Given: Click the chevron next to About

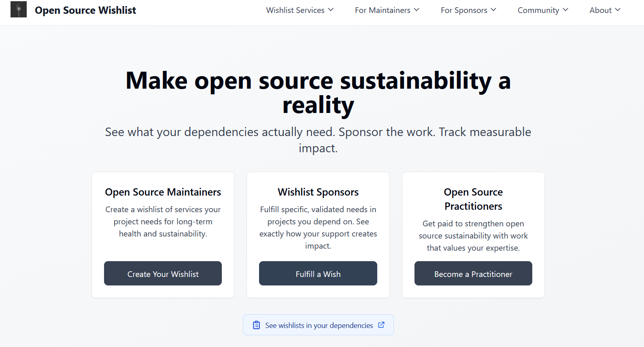Looking at the screenshot, I should [618, 10].
